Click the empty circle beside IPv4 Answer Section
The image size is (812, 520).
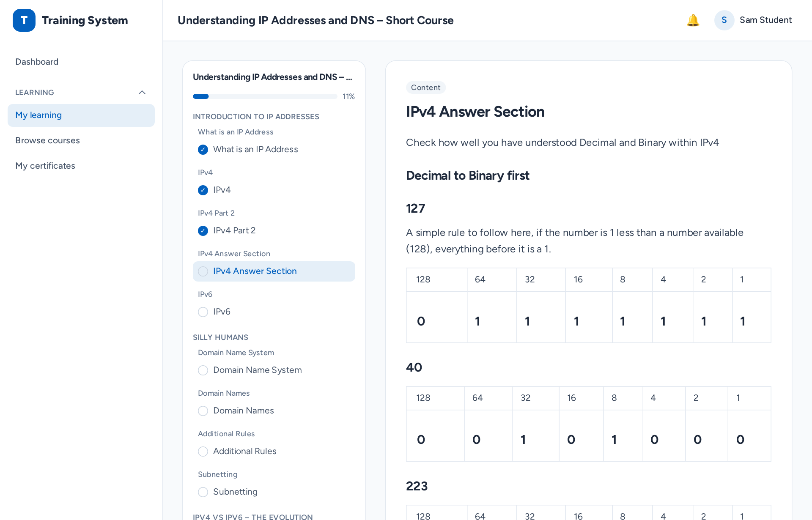pos(203,271)
